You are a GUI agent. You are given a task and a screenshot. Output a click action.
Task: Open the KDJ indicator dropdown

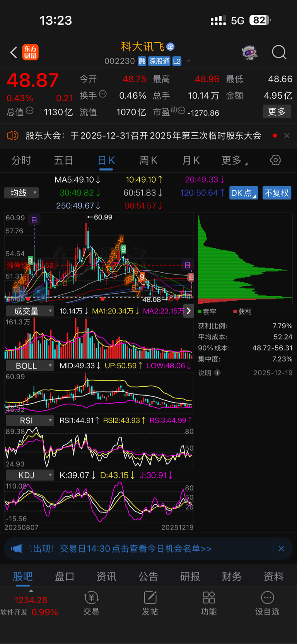(x=29, y=475)
